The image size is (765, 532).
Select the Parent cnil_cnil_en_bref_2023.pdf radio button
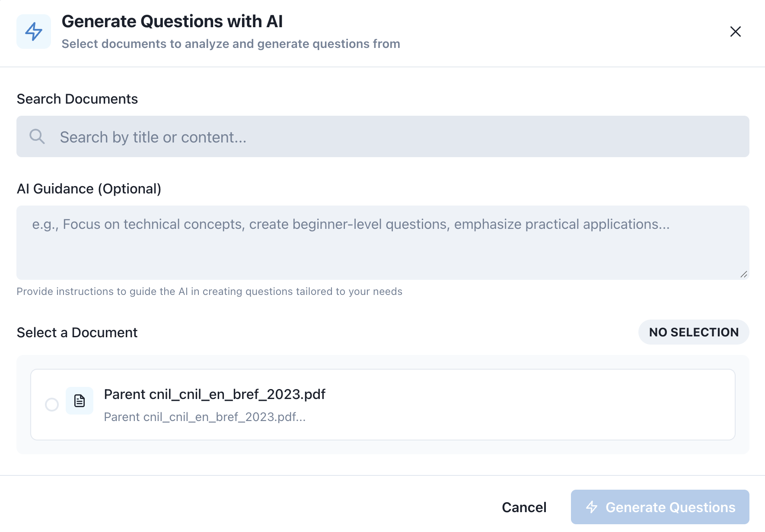tap(52, 405)
